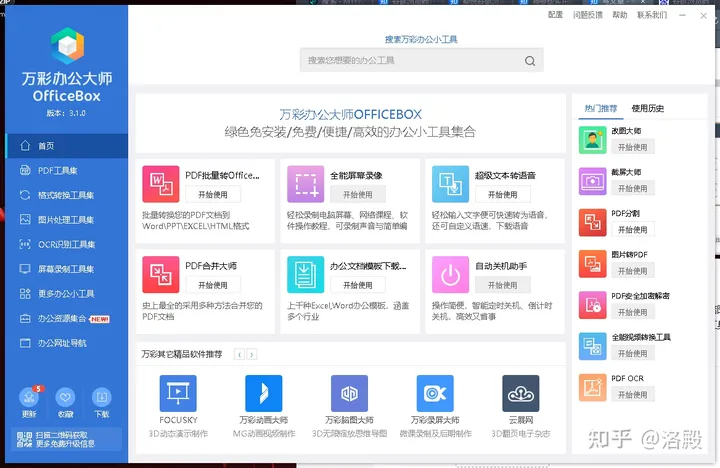This screenshot has width=720, height=468.
Task: Click the 全能视频转换工具 icon
Action: point(592,346)
